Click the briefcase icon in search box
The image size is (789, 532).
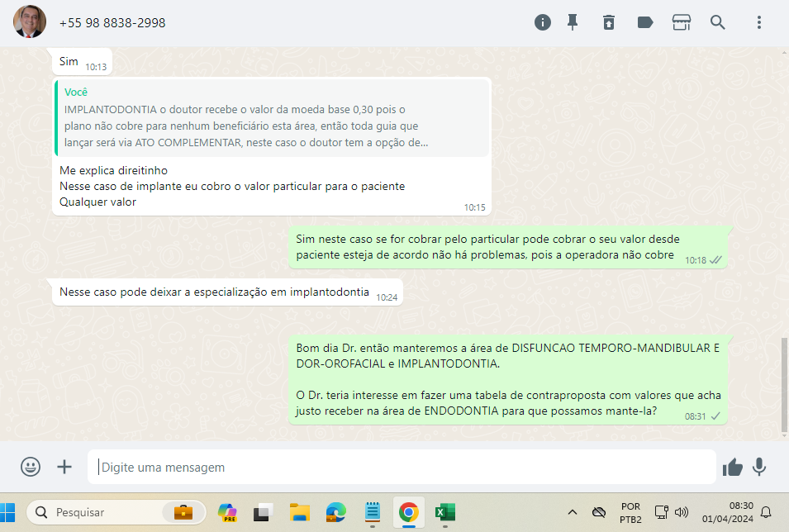click(183, 512)
